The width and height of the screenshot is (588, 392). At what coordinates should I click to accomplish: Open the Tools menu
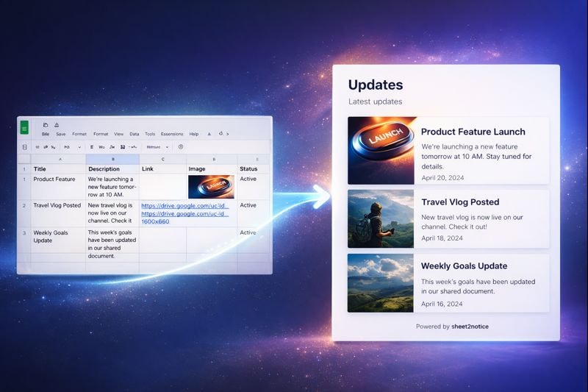(150, 134)
